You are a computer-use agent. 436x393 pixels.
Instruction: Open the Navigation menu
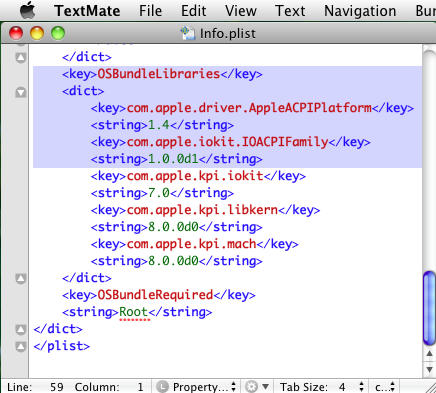coord(360,11)
